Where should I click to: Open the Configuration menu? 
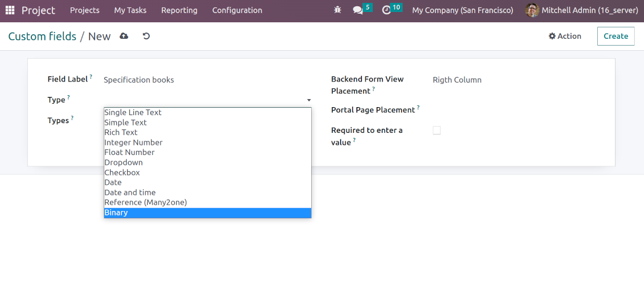point(237,10)
